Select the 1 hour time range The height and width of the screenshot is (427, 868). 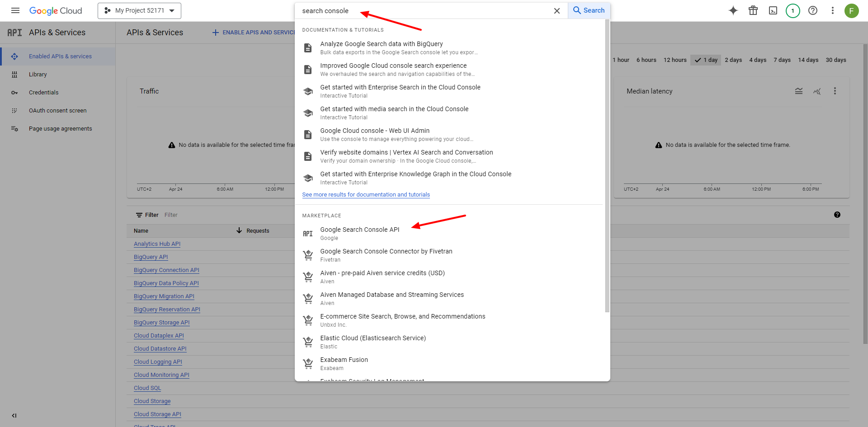pyautogui.click(x=621, y=60)
